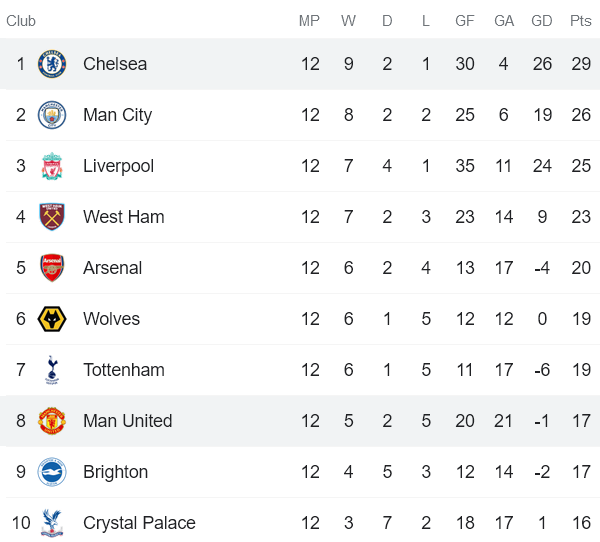Click the Man City club crest
This screenshot has width=600, height=542.
tap(52, 115)
